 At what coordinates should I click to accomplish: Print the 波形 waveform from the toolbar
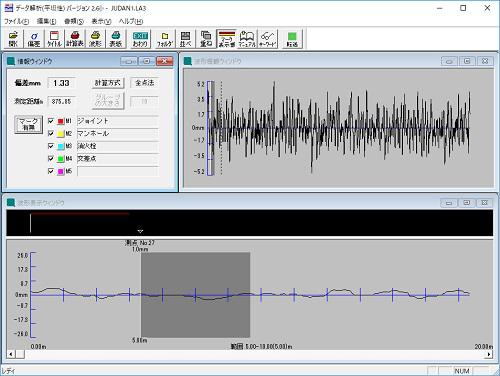point(95,39)
